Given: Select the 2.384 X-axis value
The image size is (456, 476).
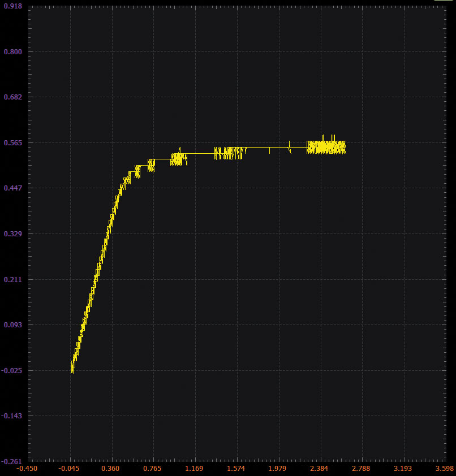Looking at the screenshot, I should click(x=319, y=469).
